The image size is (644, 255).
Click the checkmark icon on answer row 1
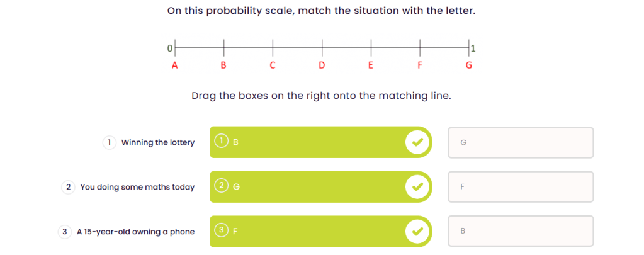(415, 142)
